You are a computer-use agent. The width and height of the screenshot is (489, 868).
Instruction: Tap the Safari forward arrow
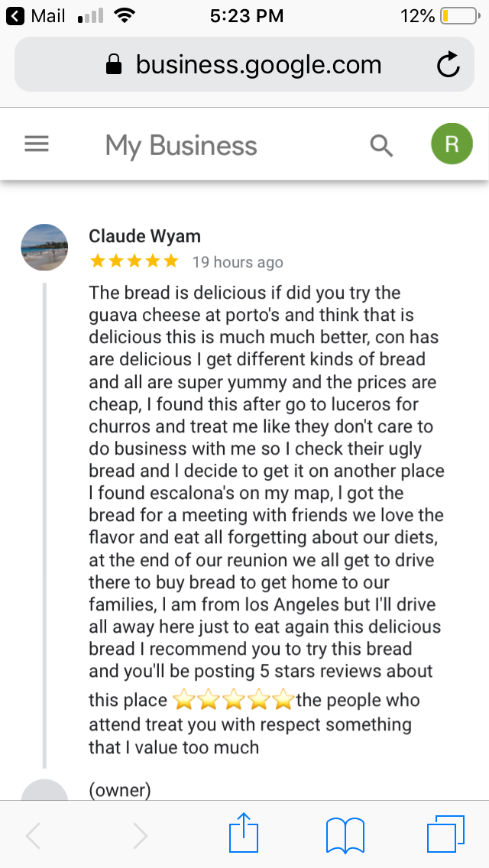(140, 836)
